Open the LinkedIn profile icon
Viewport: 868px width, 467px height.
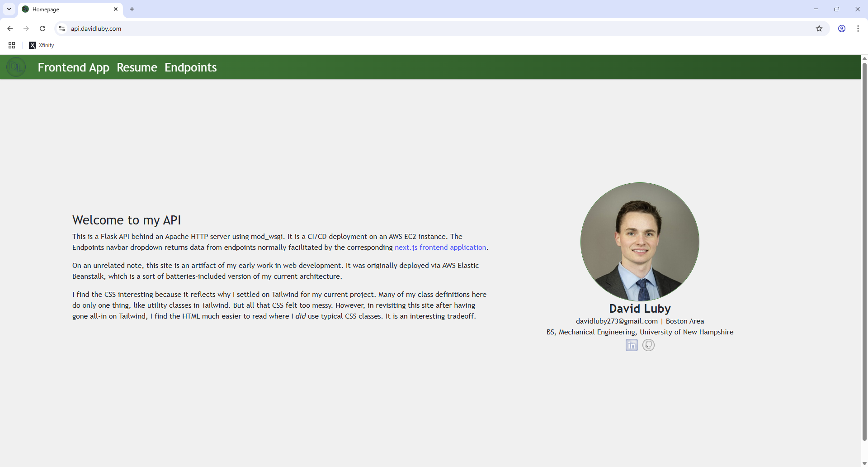pyautogui.click(x=632, y=345)
